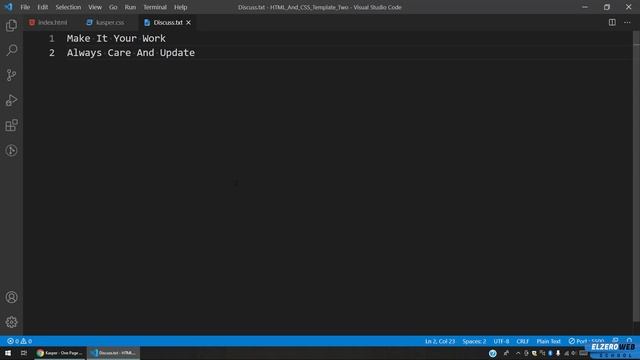The image size is (640, 360).
Task: Open the Help menu
Action: [x=180, y=7]
